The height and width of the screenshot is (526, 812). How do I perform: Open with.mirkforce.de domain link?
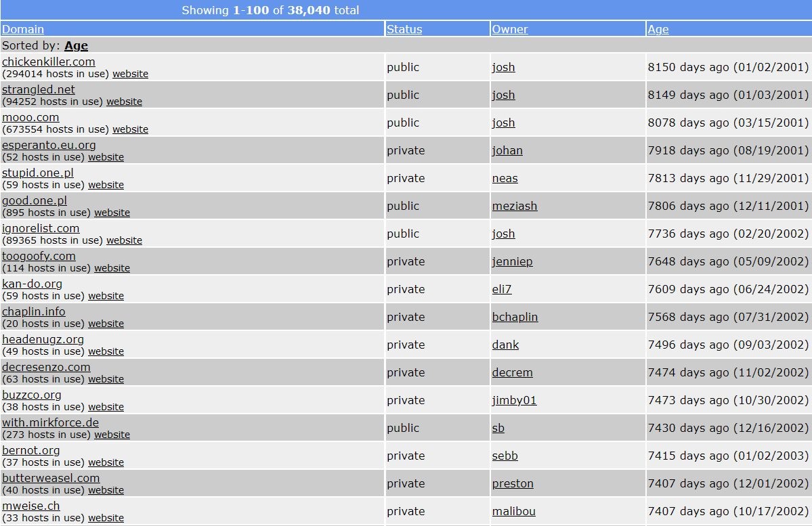pos(50,423)
